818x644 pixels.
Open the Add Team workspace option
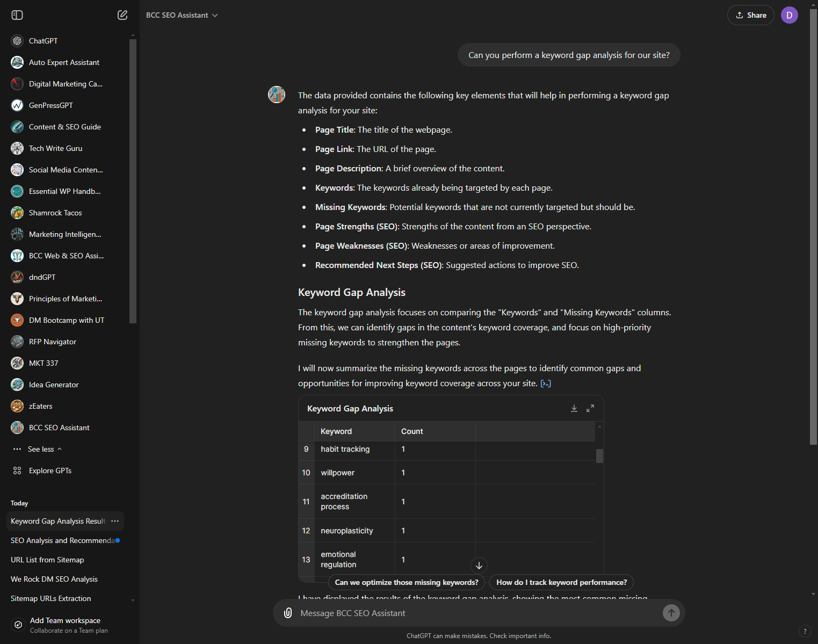click(64, 625)
